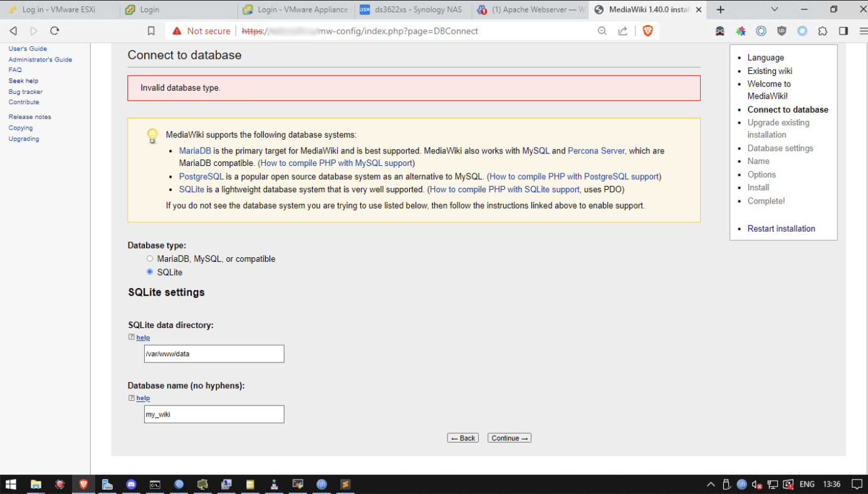The height and width of the screenshot is (494, 868).
Task: Open help for Database name
Action: 143,398
